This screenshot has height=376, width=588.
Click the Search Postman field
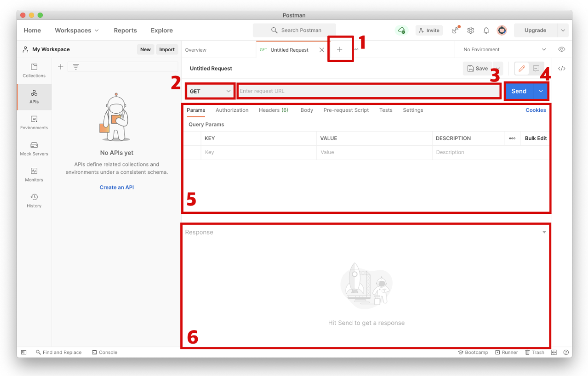(x=294, y=30)
